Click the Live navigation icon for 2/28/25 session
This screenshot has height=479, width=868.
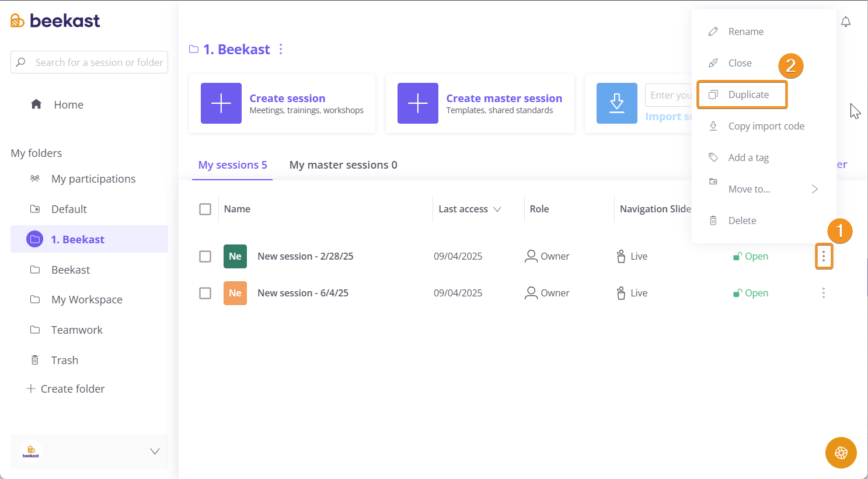[621, 256]
